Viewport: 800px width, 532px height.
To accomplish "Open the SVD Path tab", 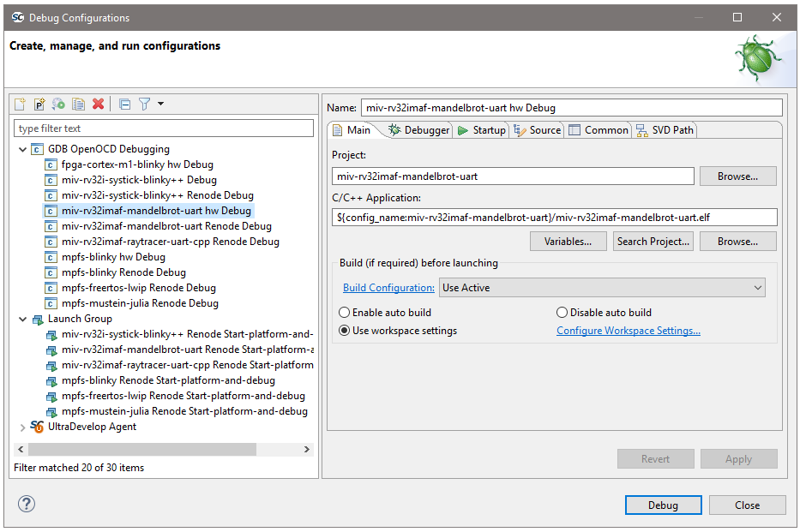I will tap(665, 130).
